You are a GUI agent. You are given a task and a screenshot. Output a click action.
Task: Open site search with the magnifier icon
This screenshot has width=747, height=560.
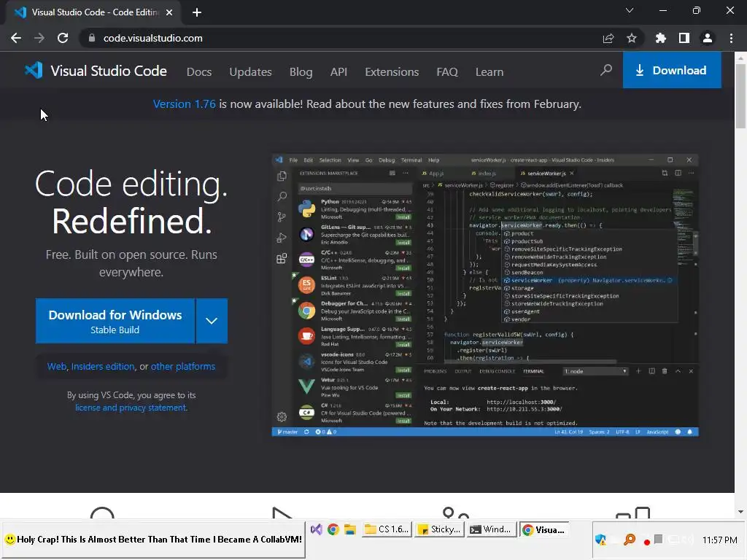[606, 71]
